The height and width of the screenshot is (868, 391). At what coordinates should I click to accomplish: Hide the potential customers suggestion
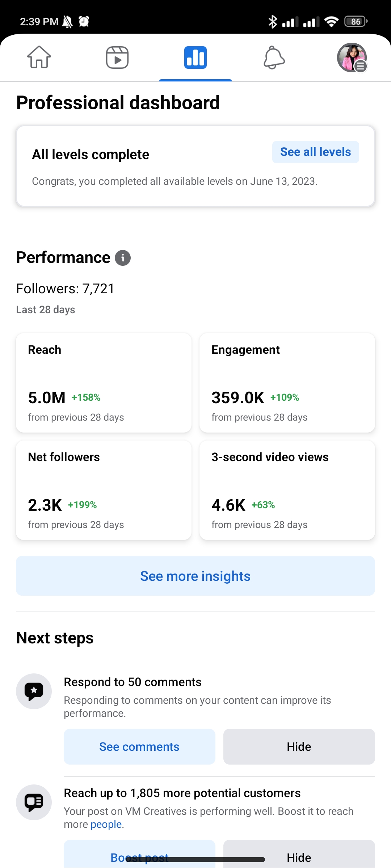click(x=299, y=856)
